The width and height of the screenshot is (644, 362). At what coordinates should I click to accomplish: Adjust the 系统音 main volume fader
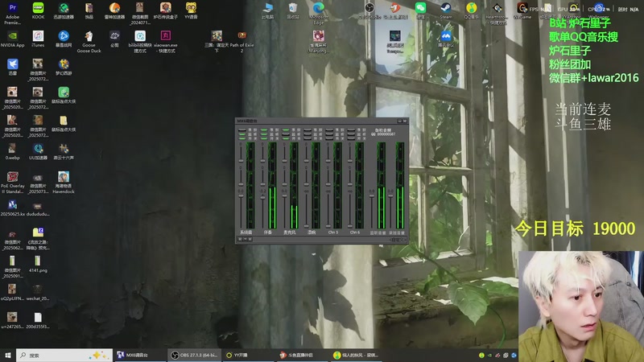coord(241,195)
